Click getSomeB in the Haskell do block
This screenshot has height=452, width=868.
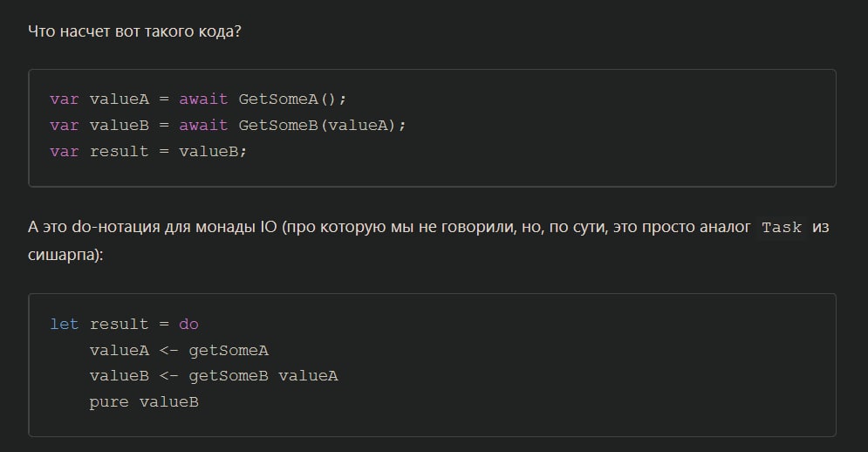(x=229, y=376)
